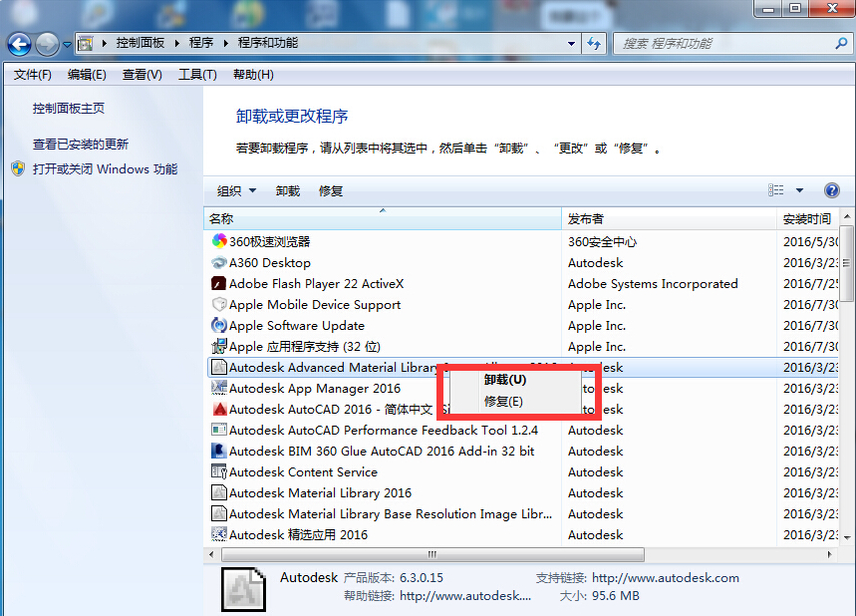Viewport: 856px width, 616px height.
Task: Sort by the 发布者 column header
Action: tap(669, 219)
